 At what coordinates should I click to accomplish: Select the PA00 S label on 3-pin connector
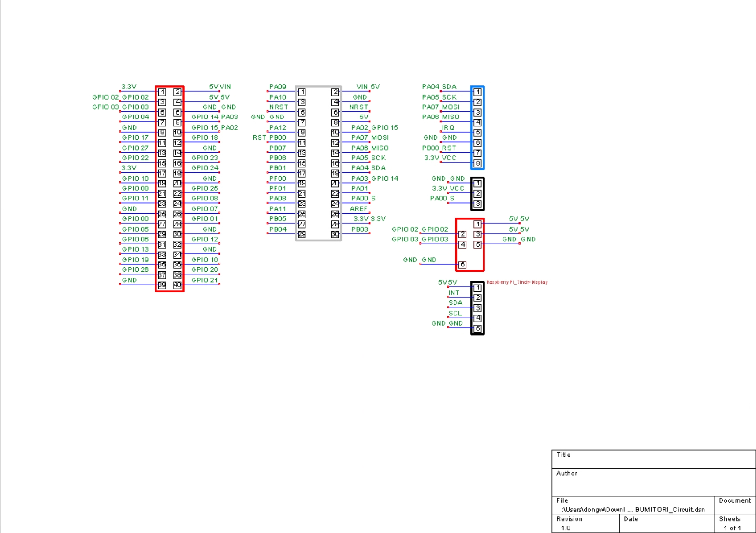(443, 198)
